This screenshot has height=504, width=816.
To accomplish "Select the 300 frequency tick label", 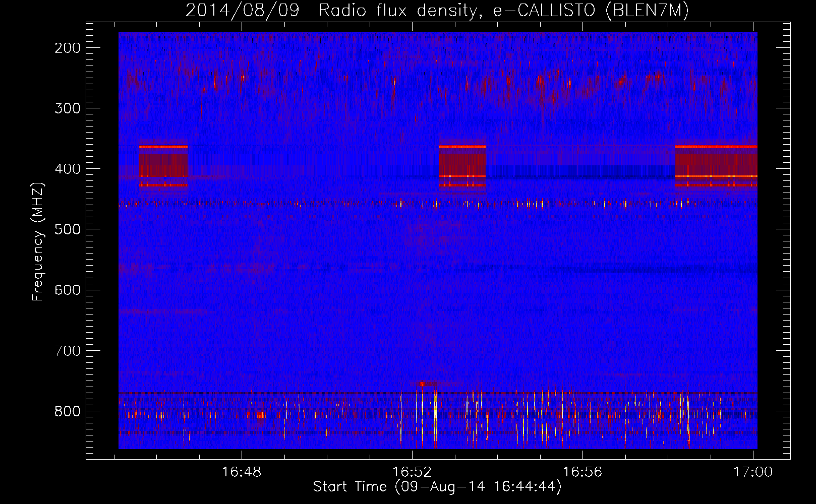I will [x=67, y=108].
